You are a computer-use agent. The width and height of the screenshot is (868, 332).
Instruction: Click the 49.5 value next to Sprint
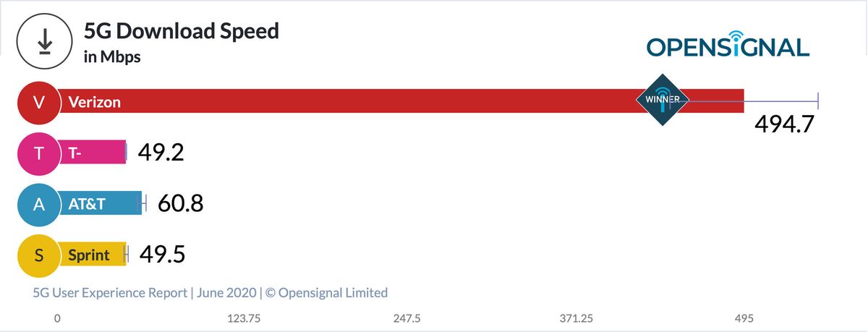(x=162, y=255)
